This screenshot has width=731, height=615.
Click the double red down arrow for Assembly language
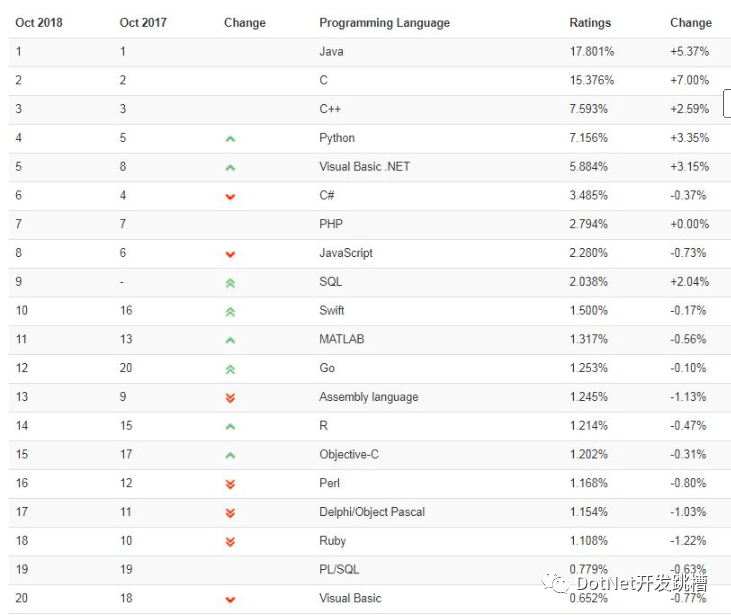click(x=230, y=398)
